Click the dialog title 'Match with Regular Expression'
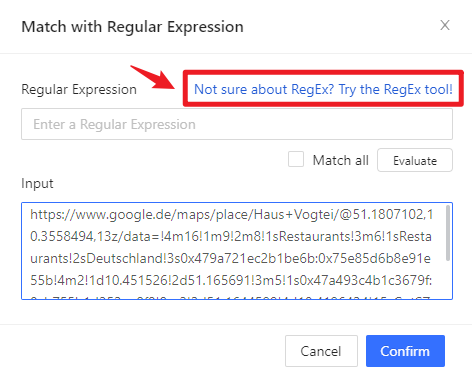Screen dimensions: 472x376 [x=132, y=27]
